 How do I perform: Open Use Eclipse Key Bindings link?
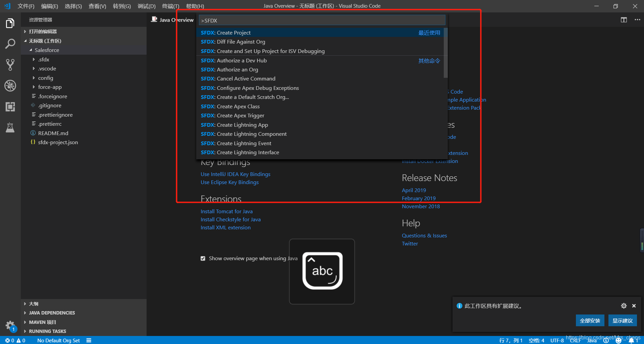point(229,182)
